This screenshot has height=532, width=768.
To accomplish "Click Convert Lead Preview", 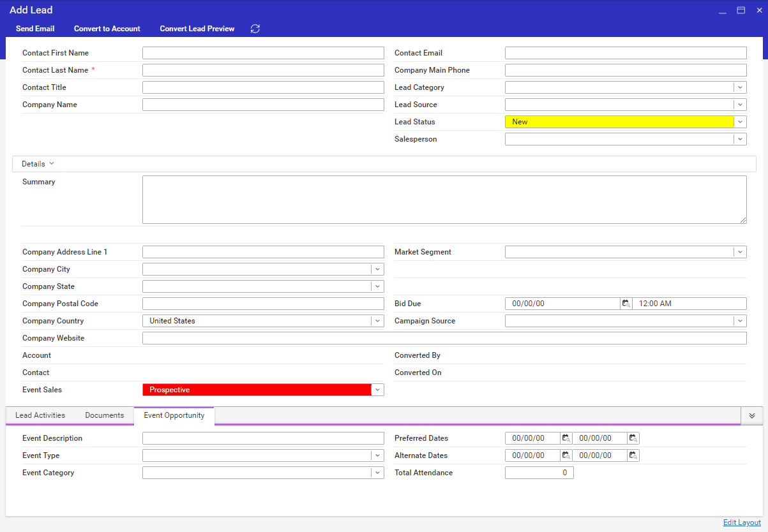I will [x=197, y=29].
